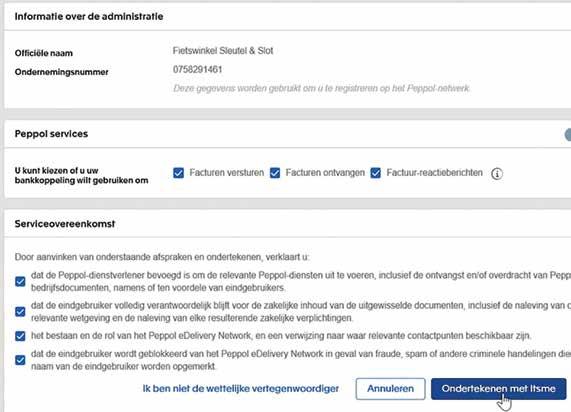Image resolution: width=571 pixels, height=412 pixels.
Task: Click the Informatie over de administratie header
Action: coord(89,16)
